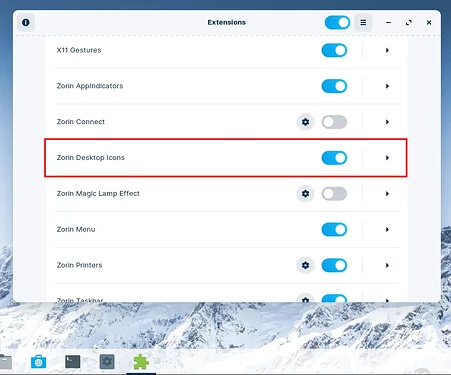Open Zorin Connect settings gear
The image size is (451, 375).
click(x=305, y=122)
